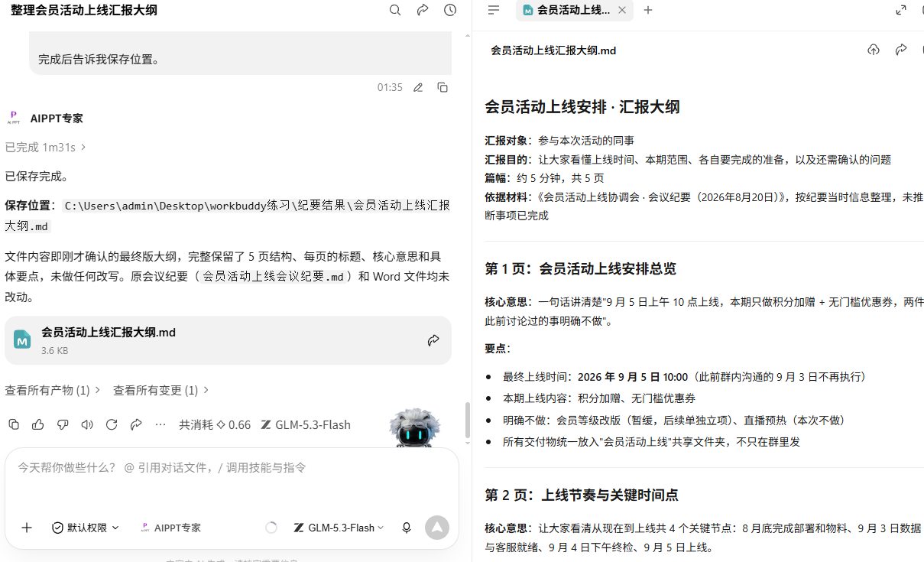The height and width of the screenshot is (562, 924).
Task: Dislike the reply with thumbs down
Action: [63, 424]
